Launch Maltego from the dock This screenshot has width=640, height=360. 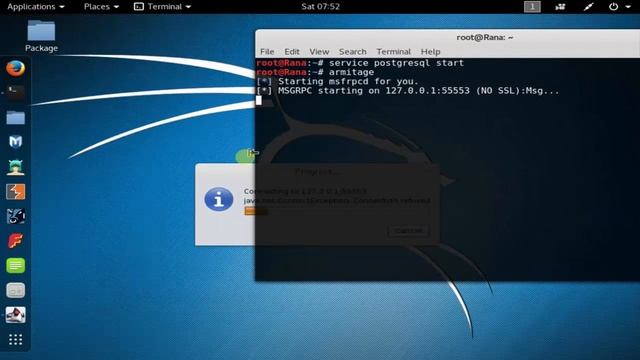click(x=16, y=216)
